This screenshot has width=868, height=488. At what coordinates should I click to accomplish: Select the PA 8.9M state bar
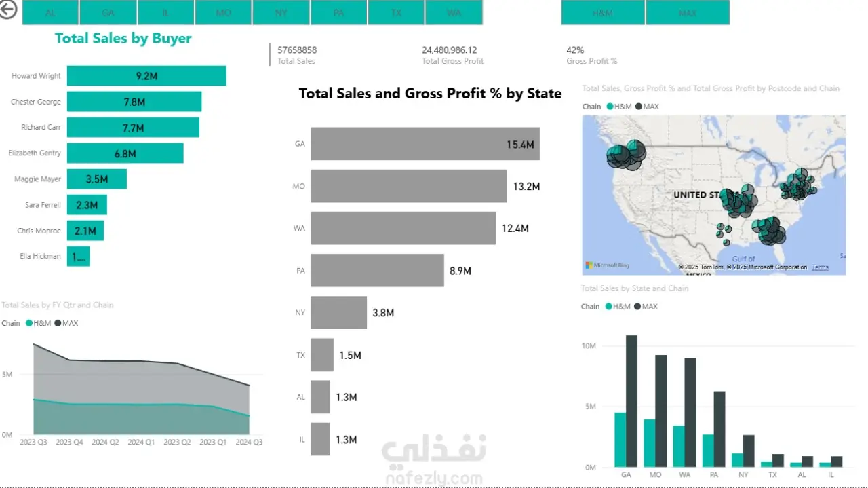(377, 271)
